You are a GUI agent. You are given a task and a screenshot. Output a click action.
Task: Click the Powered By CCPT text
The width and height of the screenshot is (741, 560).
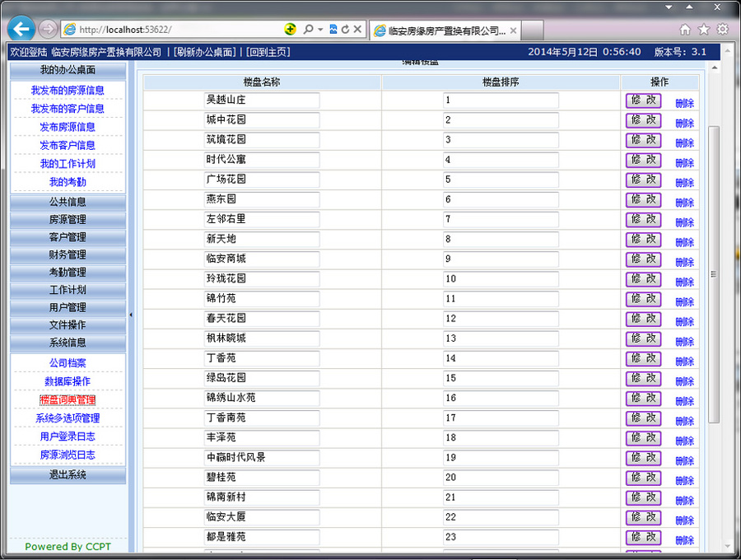pyautogui.click(x=68, y=547)
